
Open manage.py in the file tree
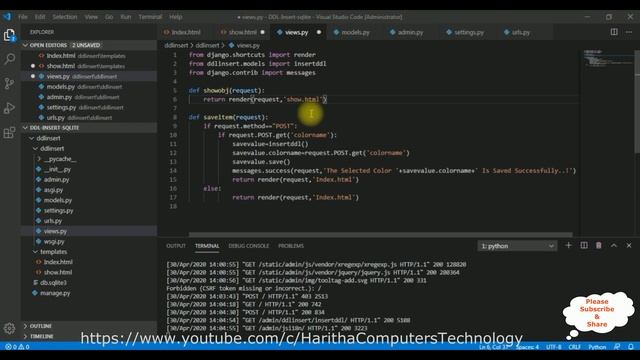coord(89,293)
